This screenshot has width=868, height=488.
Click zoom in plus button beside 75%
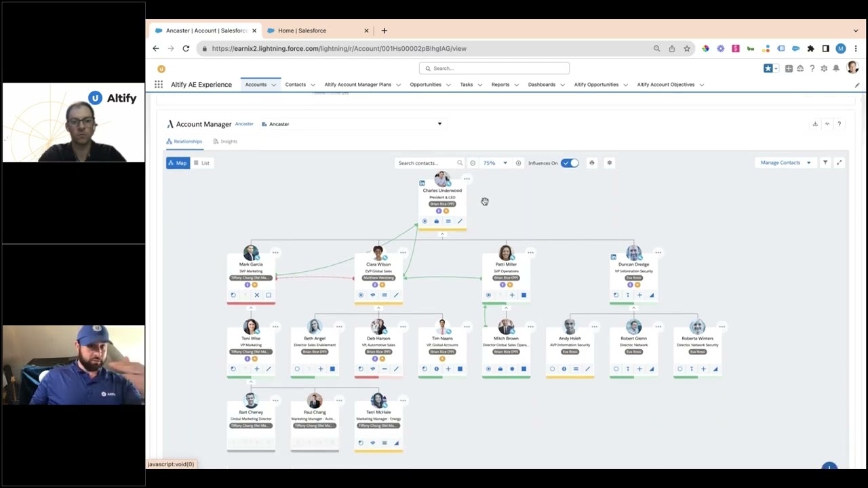click(x=518, y=163)
